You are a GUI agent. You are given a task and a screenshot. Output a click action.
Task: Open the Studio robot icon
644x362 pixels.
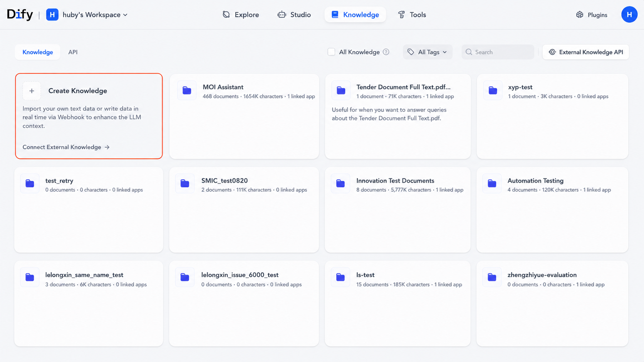282,15
